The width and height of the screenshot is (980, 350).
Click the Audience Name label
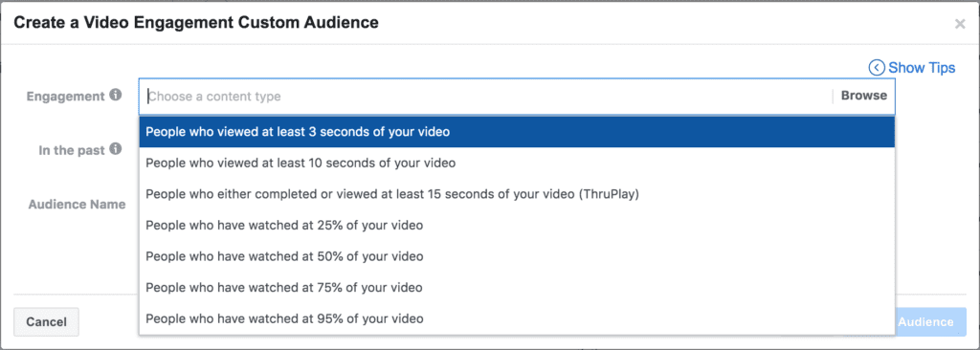77,205
